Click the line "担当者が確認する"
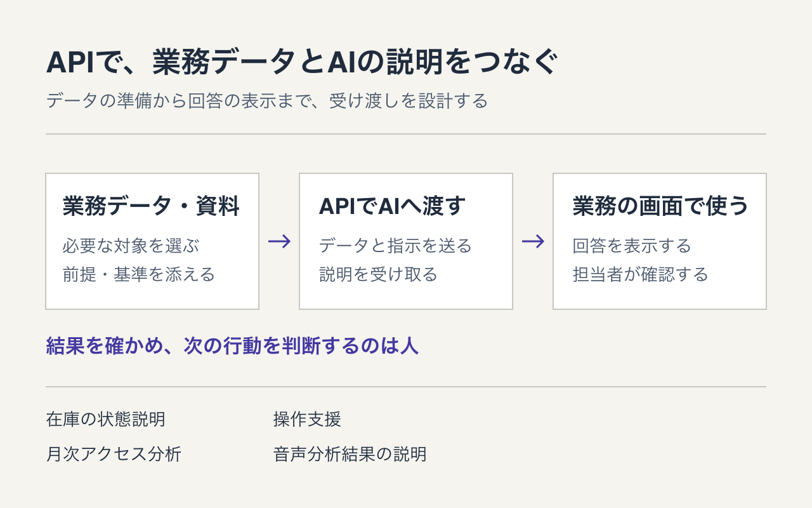This screenshot has width=812, height=508. click(x=640, y=274)
